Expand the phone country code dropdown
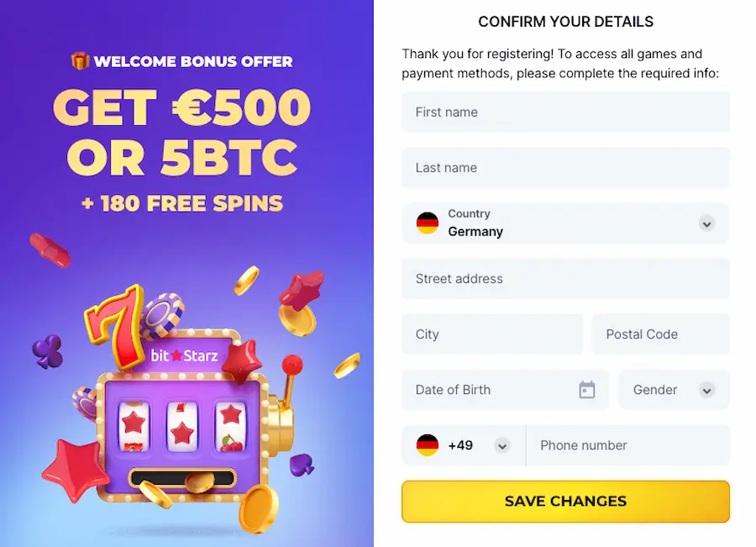This screenshot has height=547, width=756. (502, 445)
